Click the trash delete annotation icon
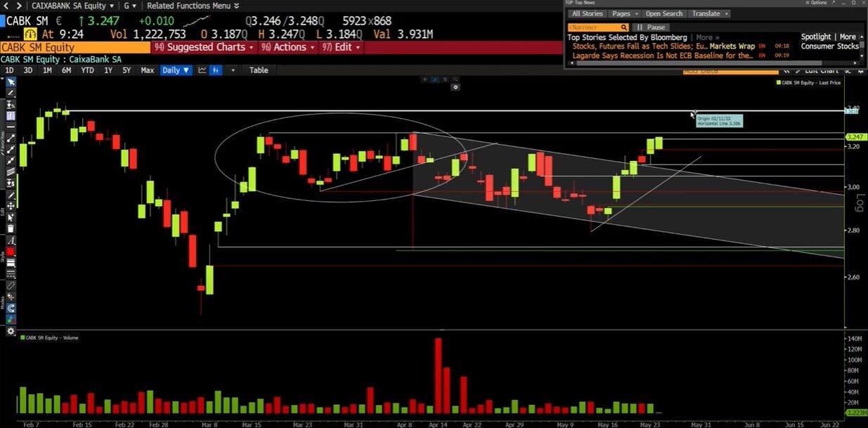 pyautogui.click(x=11, y=228)
